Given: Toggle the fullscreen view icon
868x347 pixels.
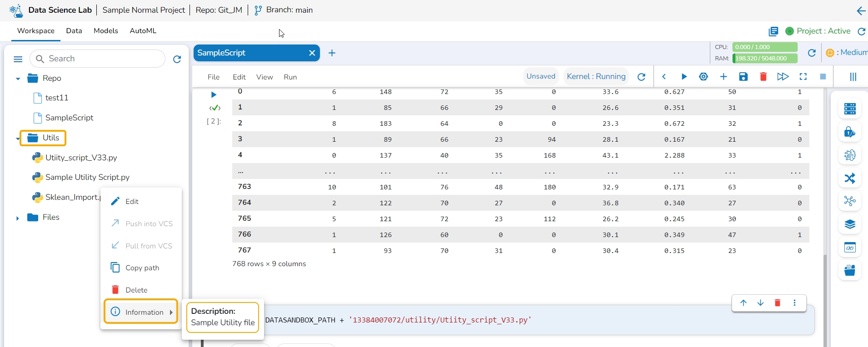Looking at the screenshot, I should point(803,77).
